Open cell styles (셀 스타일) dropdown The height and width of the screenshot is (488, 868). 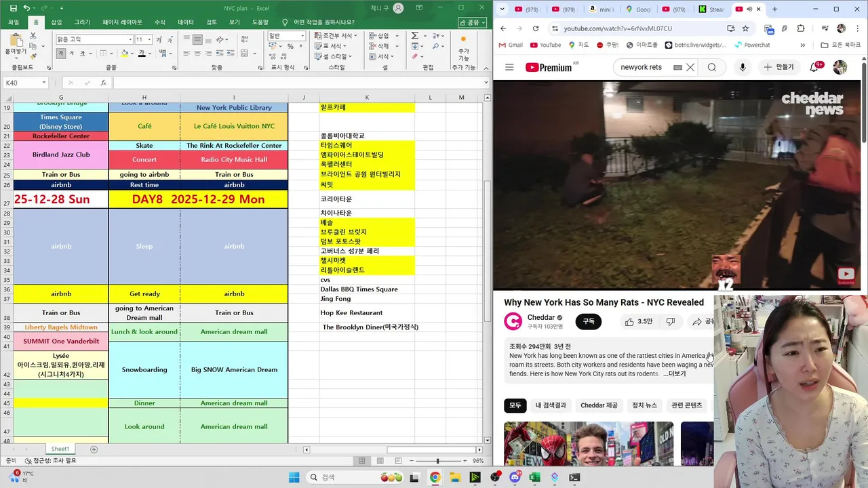[334, 56]
